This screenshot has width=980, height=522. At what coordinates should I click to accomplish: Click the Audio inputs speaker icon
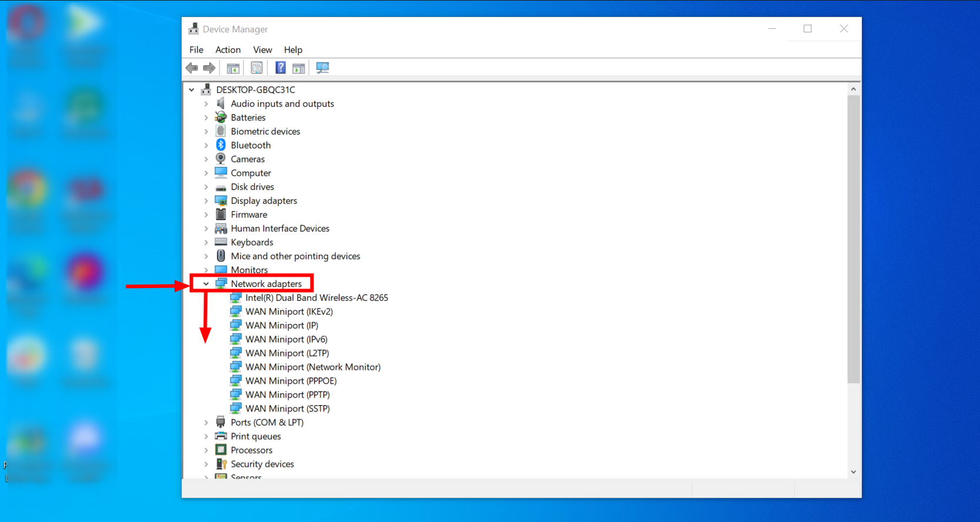pos(221,103)
